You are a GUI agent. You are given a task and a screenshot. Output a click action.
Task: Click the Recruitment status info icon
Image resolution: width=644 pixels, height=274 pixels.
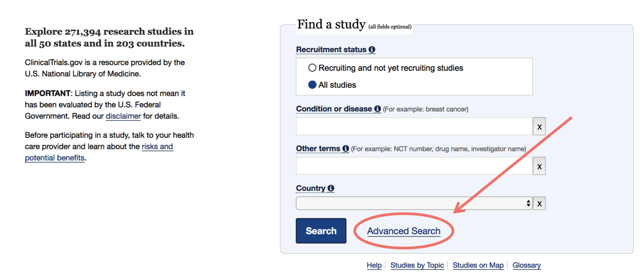click(372, 49)
